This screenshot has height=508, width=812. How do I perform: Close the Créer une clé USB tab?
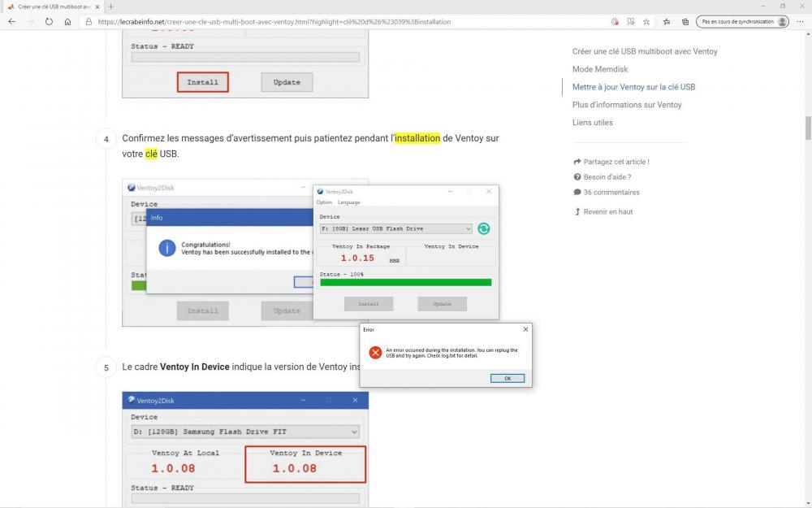97,7
